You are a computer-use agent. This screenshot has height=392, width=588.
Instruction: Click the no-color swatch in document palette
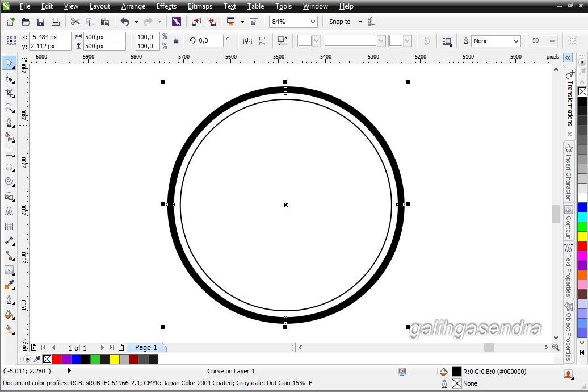coord(47,359)
